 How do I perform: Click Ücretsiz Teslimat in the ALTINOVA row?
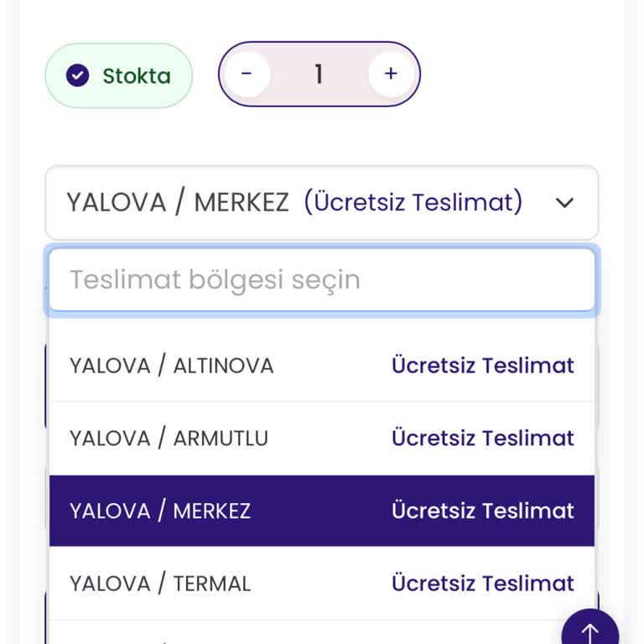tap(483, 366)
